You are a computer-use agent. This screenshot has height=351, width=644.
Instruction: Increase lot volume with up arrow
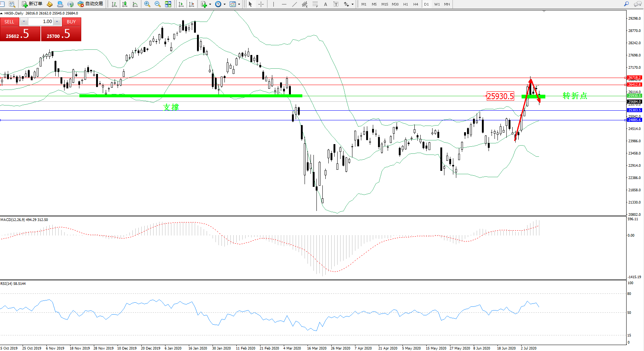(x=57, y=22)
